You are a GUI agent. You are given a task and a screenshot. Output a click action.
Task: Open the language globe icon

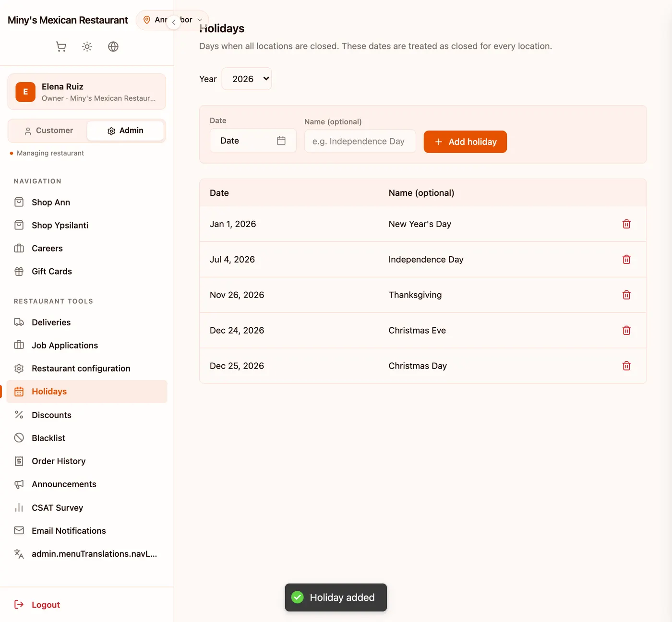(113, 47)
